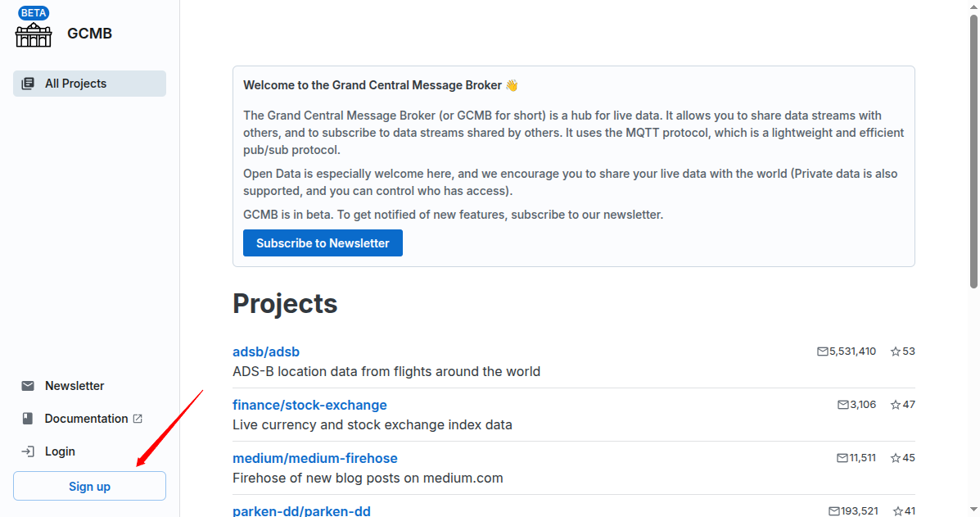The width and height of the screenshot is (980, 517).
Task: Click star count 53 on adsb row
Action: pyautogui.click(x=909, y=351)
